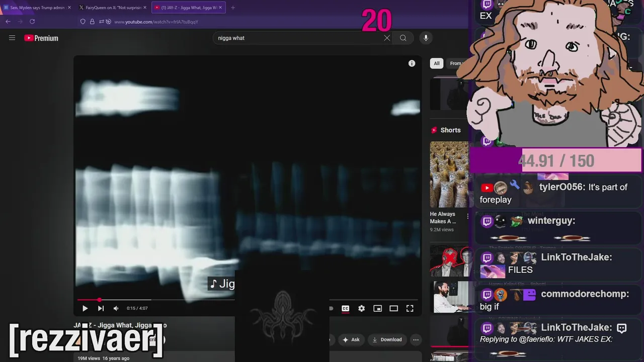
Task: Click winterguy username in chat
Action: [x=551, y=221]
